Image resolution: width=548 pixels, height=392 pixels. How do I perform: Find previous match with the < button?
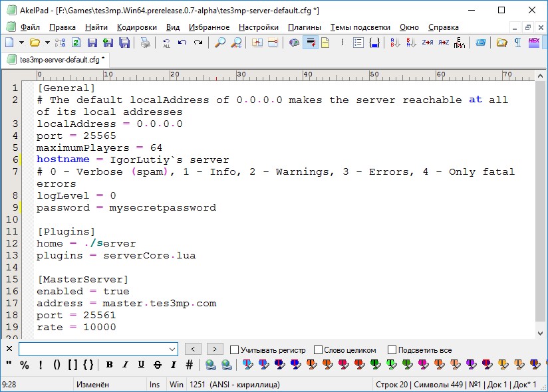coord(193,349)
